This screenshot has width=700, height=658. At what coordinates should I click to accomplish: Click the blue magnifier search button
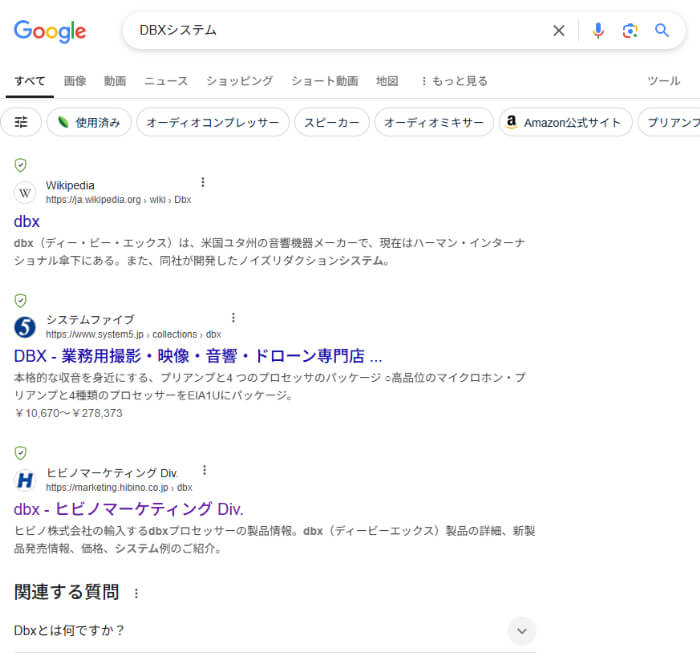click(662, 31)
